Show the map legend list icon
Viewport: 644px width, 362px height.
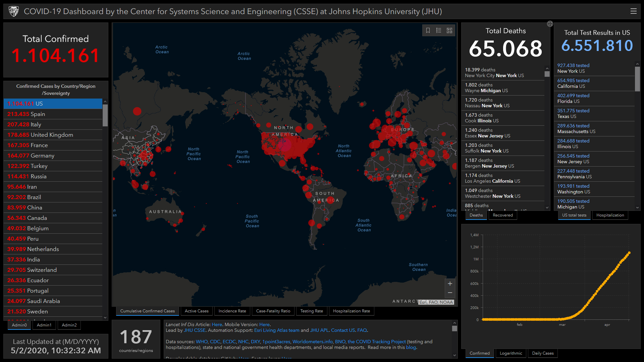tap(439, 31)
